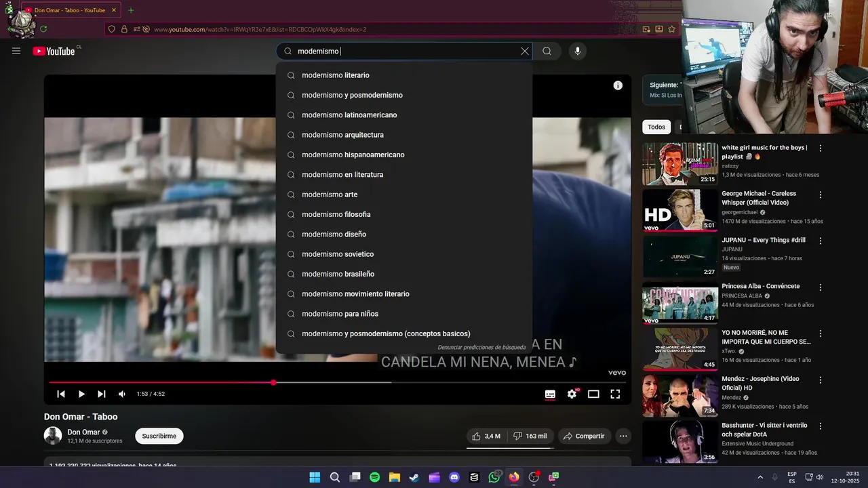The height and width of the screenshot is (488, 868).
Task: Open options for 'YO NO MORIRÉ' video
Action: click(821, 333)
